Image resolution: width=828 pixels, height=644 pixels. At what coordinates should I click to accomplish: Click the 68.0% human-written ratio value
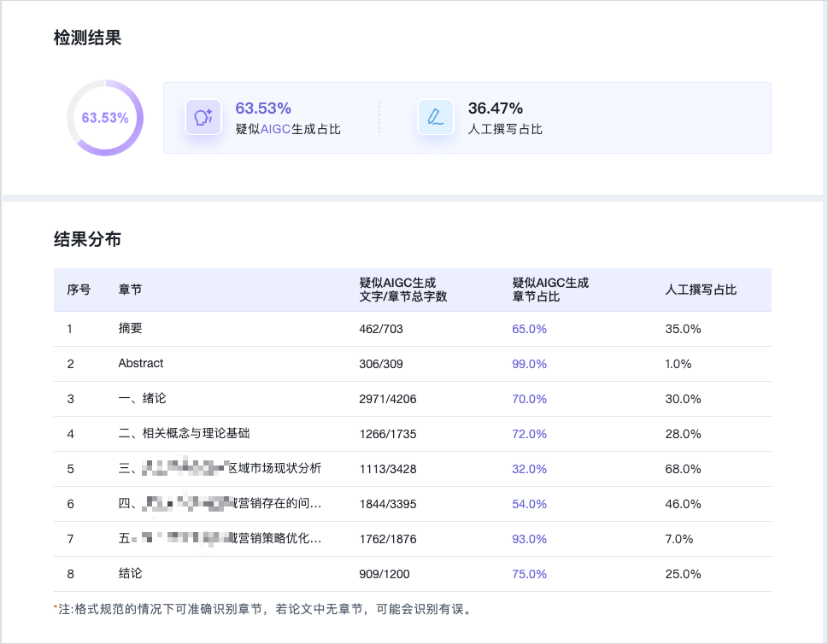click(x=683, y=469)
